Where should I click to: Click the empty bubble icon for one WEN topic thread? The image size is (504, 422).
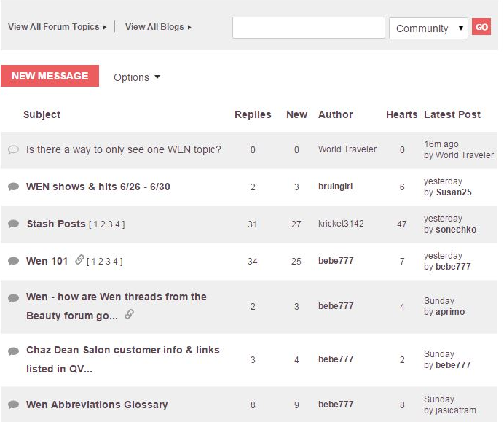(x=13, y=149)
